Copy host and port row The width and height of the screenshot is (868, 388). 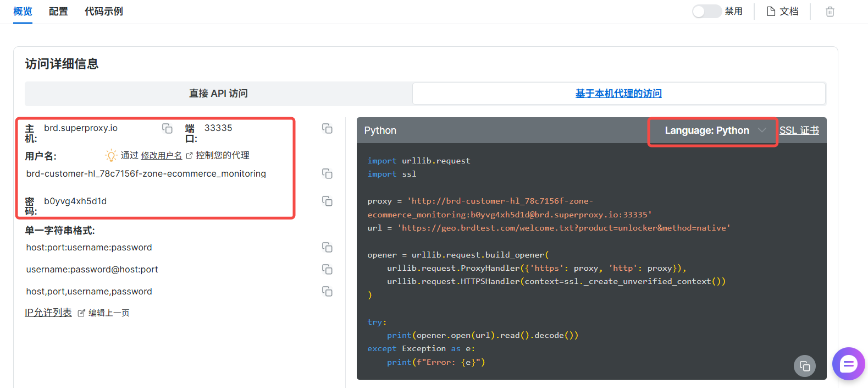point(327,128)
